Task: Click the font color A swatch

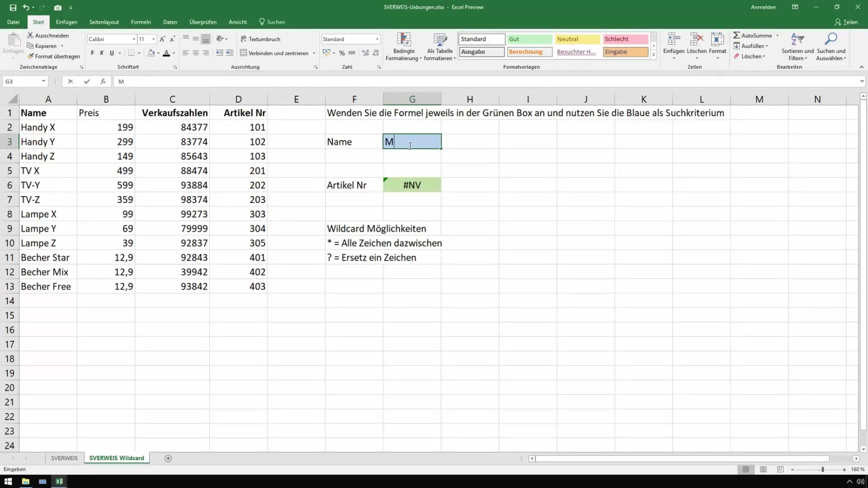Action: [x=166, y=53]
